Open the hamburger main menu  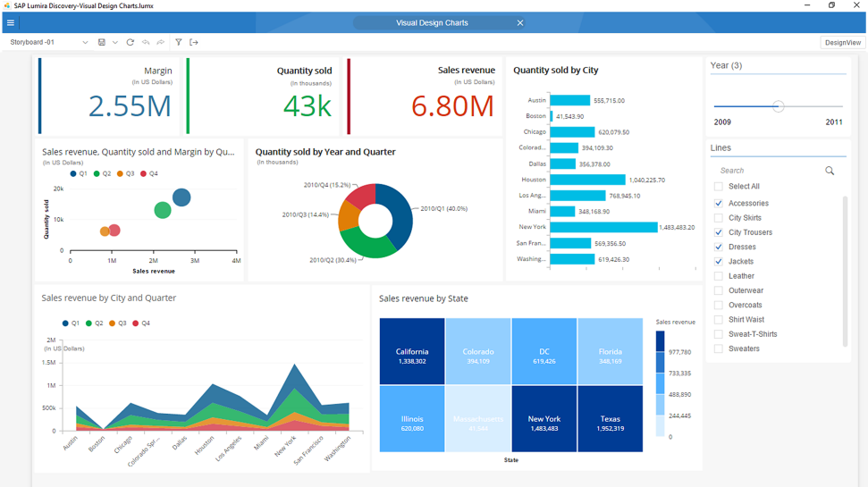[x=11, y=23]
